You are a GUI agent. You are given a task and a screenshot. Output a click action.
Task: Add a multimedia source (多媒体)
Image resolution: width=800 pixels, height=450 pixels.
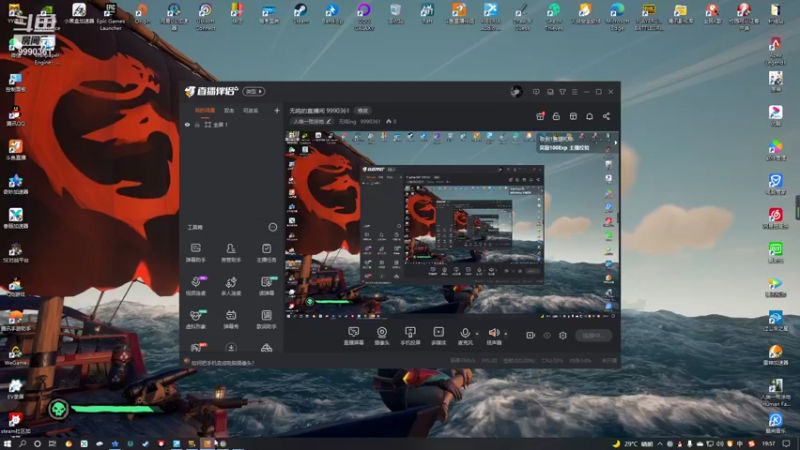coord(438,336)
